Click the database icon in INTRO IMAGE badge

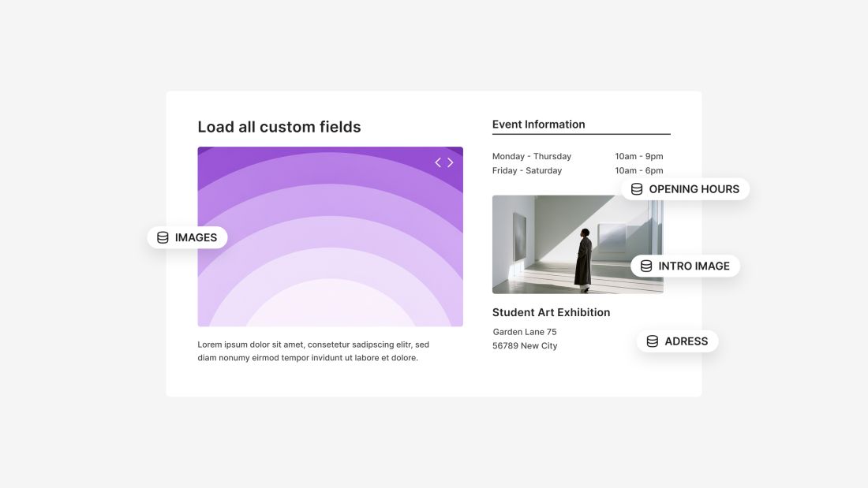point(646,266)
